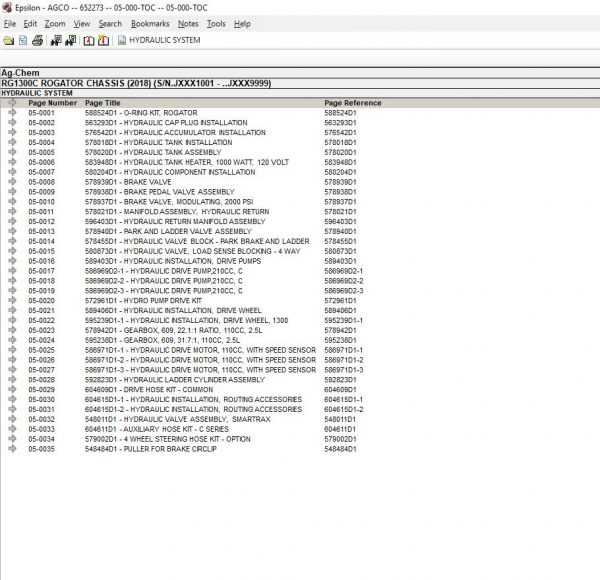The width and height of the screenshot is (600, 580).
Task: Click arrow icon for page 05-0035
Action: (x=12, y=449)
